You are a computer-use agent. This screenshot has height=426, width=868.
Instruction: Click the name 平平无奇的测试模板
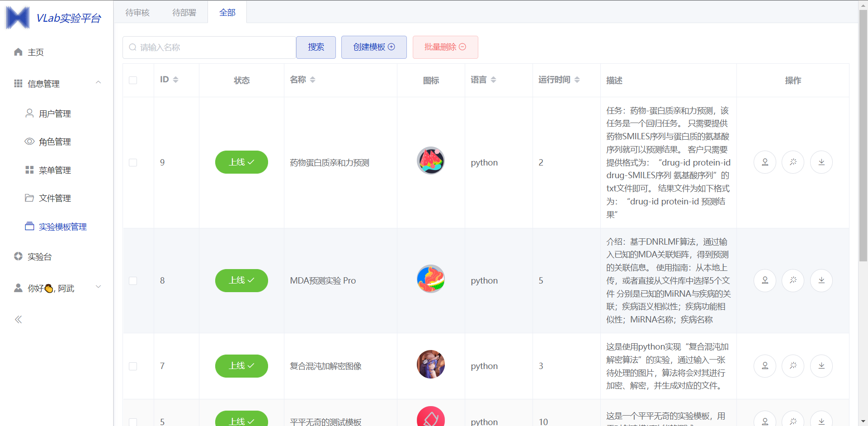325,421
